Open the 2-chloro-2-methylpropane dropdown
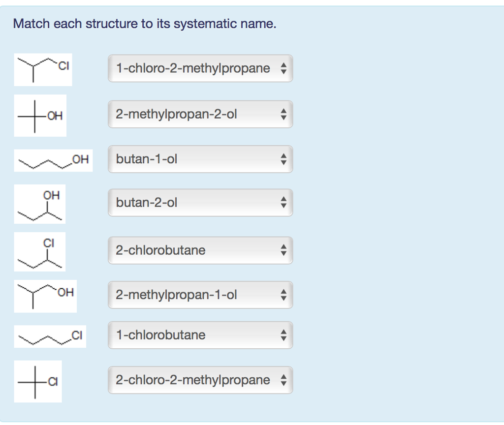The image size is (504, 425). pyautogui.click(x=200, y=380)
